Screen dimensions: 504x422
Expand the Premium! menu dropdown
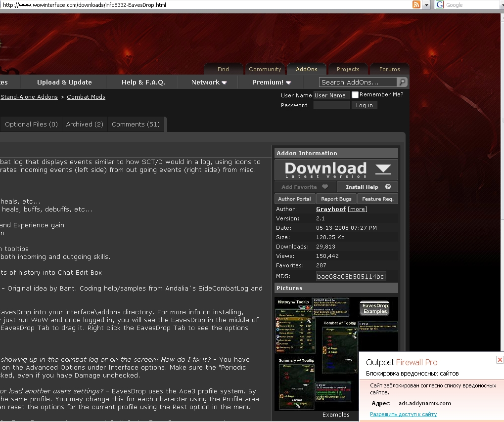tap(272, 83)
